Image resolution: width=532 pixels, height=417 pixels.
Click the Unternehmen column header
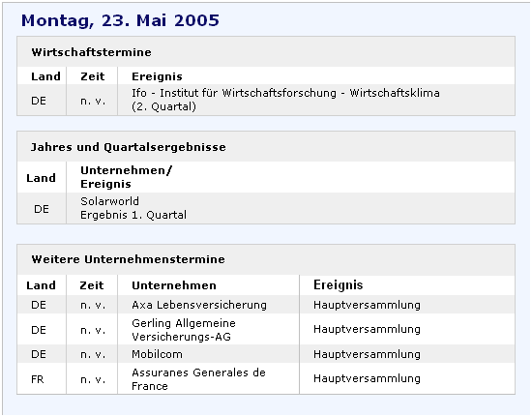pyautogui.click(x=174, y=285)
